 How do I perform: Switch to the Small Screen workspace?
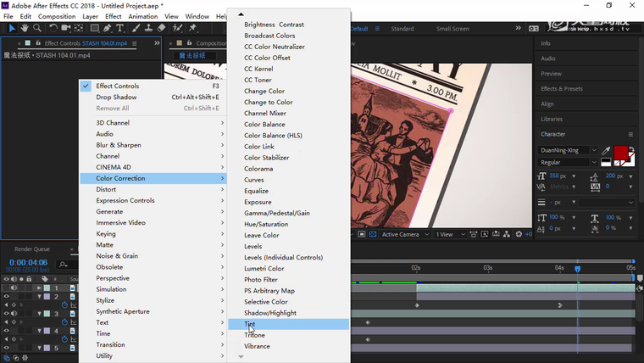tap(452, 29)
